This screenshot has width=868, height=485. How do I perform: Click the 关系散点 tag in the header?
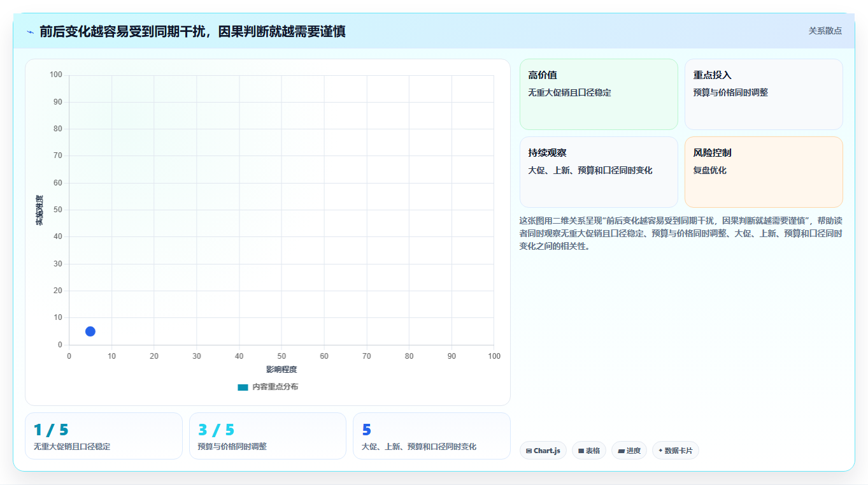coord(825,31)
